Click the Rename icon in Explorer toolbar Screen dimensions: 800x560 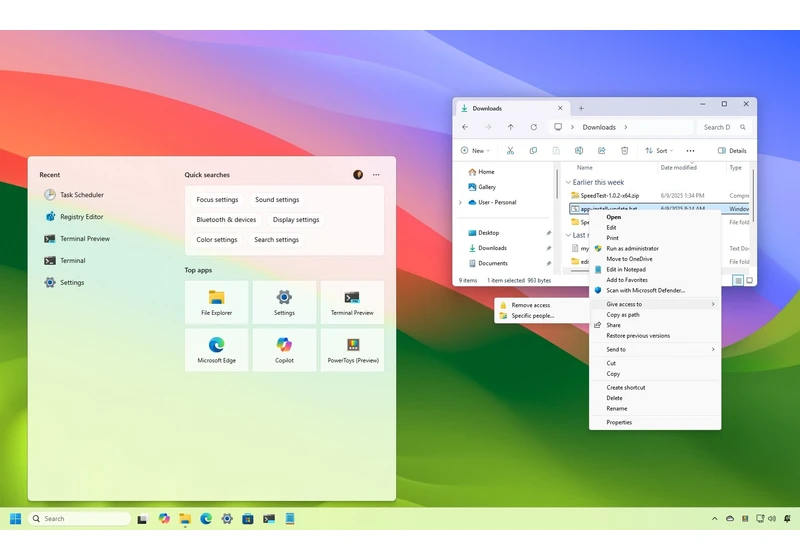click(579, 150)
